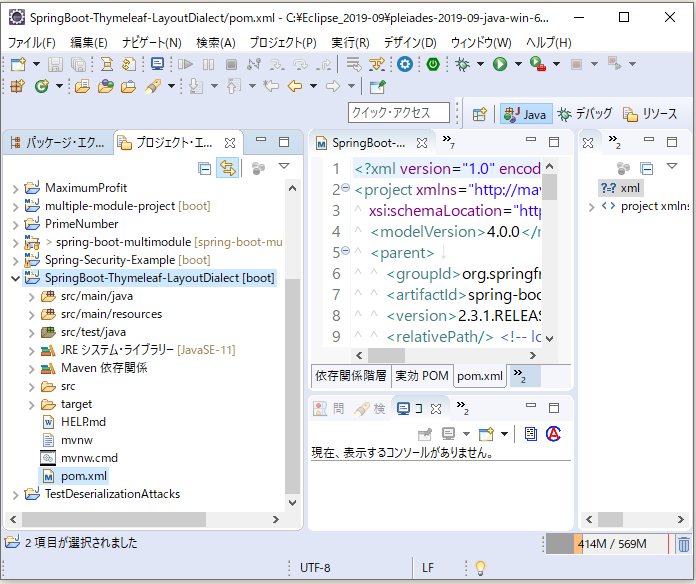Select HELP.md file in tree
Screen dimensions: 696x584
[83, 422]
